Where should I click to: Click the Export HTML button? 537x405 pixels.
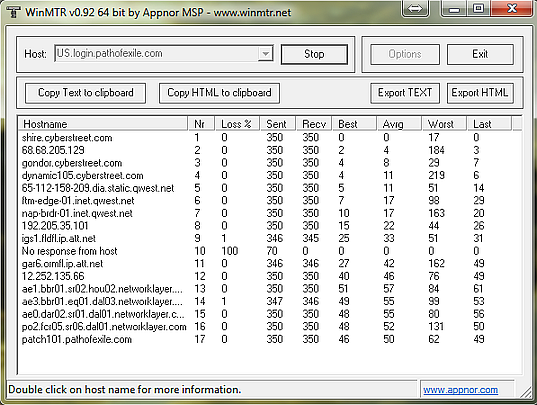(480, 93)
